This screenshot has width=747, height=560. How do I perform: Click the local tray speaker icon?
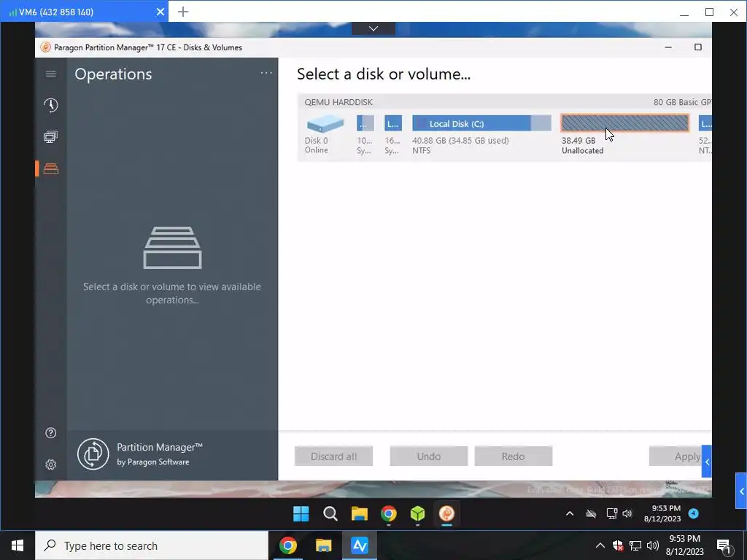[653, 545]
